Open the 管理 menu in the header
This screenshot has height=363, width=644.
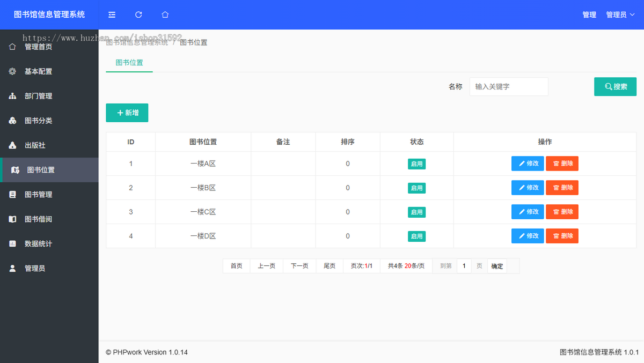(x=589, y=14)
